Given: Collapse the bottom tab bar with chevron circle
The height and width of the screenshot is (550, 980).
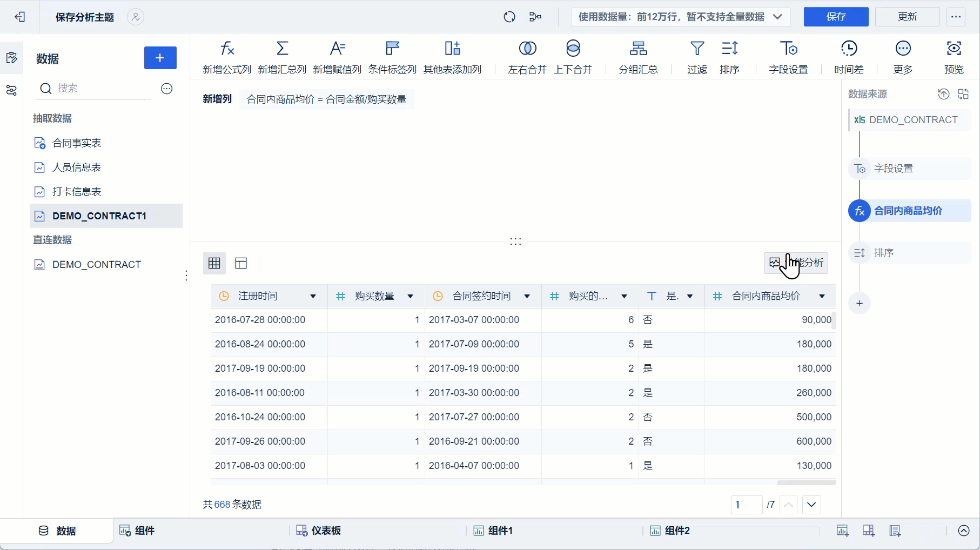Looking at the screenshot, I should point(964,531).
